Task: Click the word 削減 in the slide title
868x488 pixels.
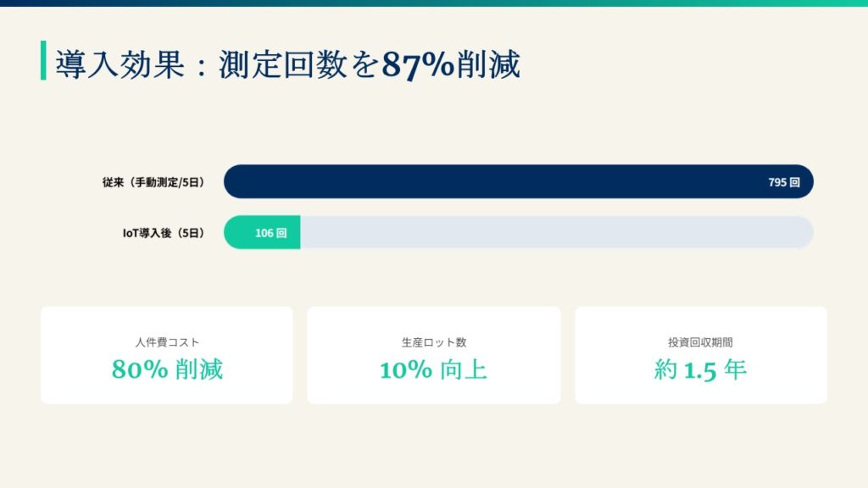Action: pyautogui.click(x=488, y=64)
